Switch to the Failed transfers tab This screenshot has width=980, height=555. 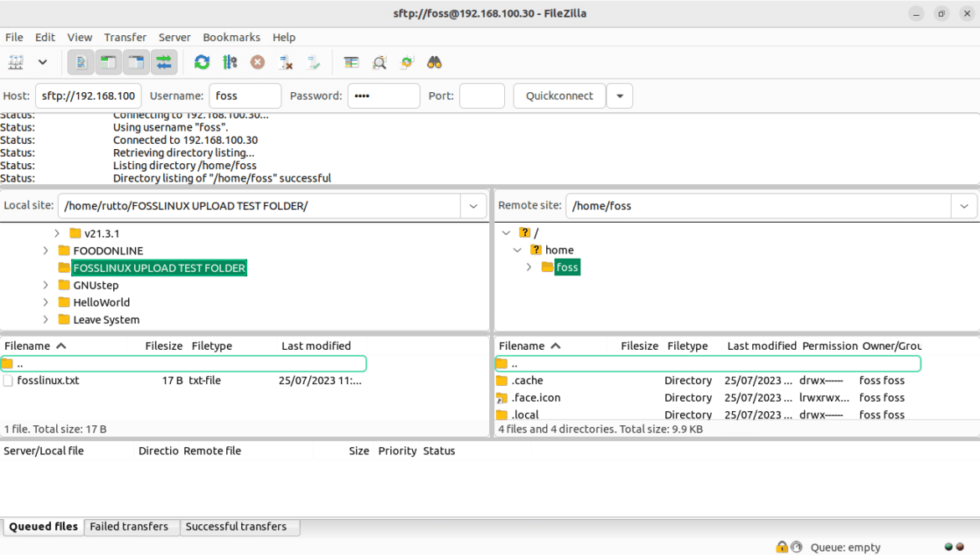(x=129, y=527)
